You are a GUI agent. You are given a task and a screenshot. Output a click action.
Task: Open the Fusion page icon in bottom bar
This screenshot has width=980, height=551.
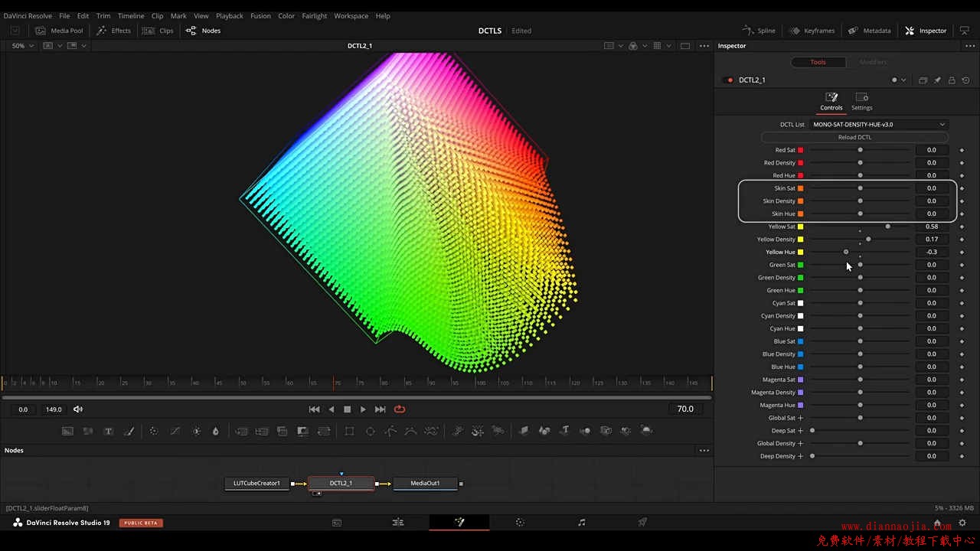point(459,523)
